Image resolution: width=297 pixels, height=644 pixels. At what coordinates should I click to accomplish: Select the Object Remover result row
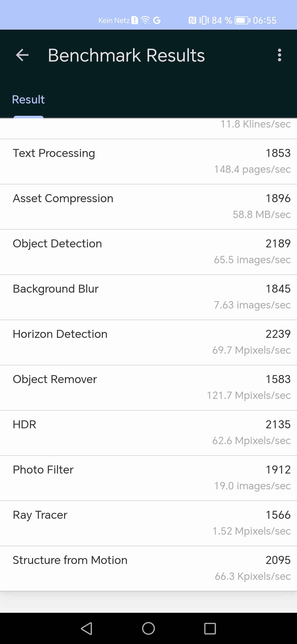click(x=148, y=388)
